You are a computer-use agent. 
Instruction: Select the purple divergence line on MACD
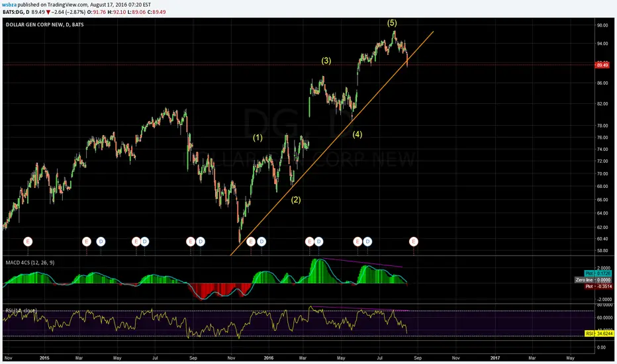tap(362, 263)
